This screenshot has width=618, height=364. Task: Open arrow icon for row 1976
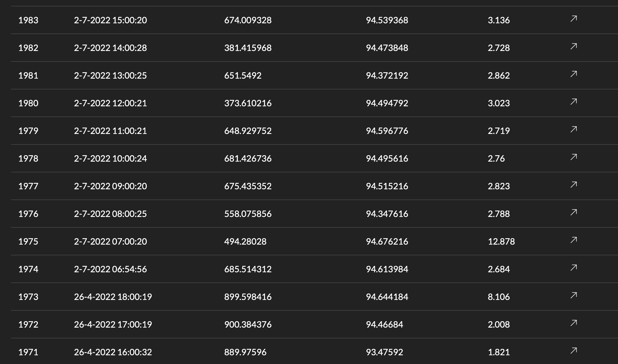(573, 213)
